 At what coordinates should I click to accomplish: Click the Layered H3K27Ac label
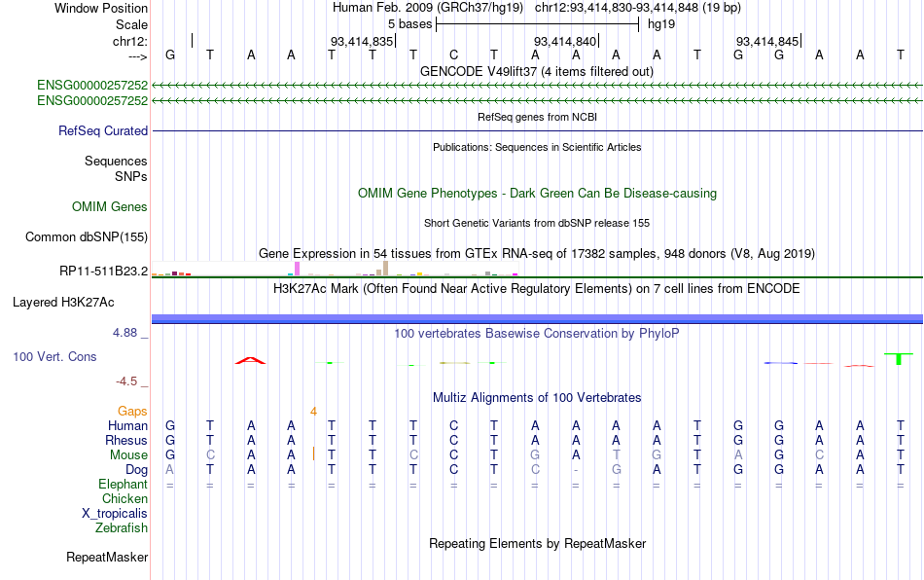pyautogui.click(x=63, y=303)
